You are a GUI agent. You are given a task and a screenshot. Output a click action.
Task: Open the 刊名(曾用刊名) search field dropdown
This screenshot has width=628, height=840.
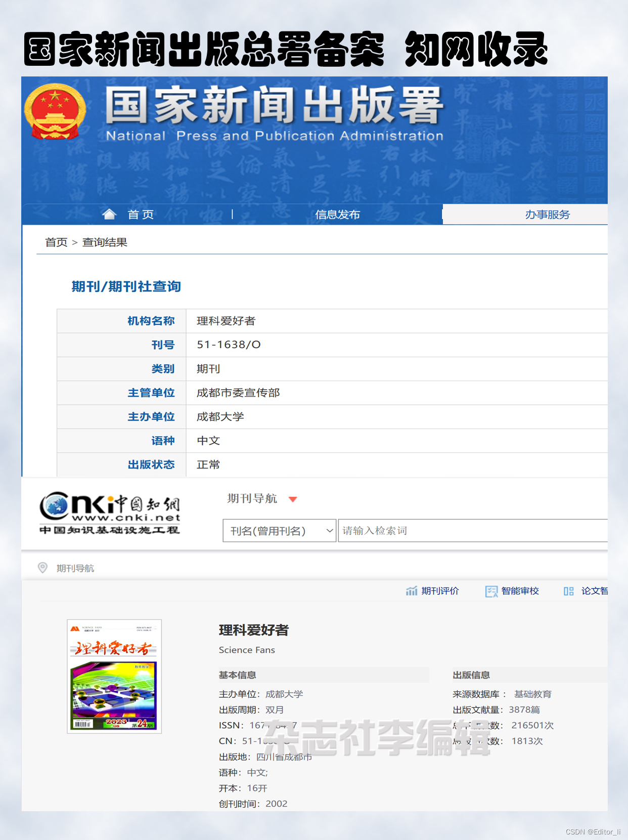click(279, 531)
